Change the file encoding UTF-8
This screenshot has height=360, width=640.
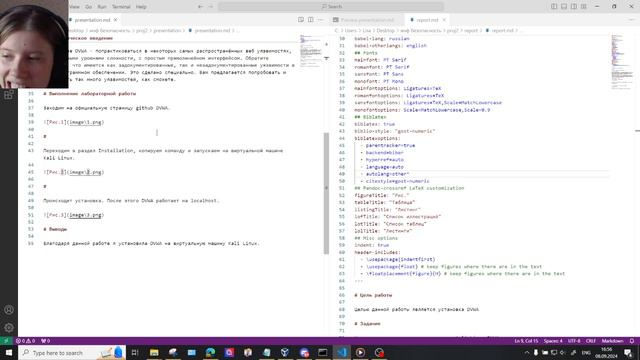[574, 341]
